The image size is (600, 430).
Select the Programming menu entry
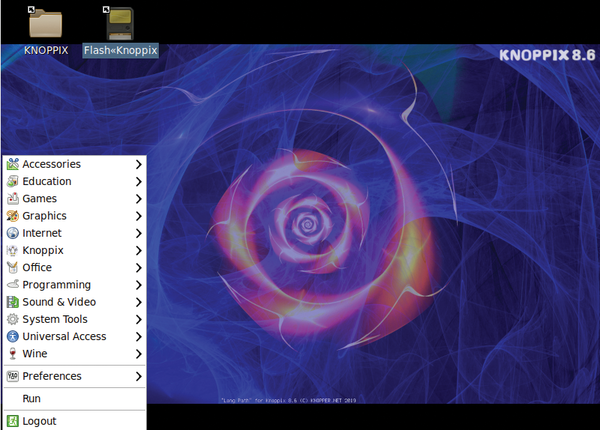click(x=56, y=285)
